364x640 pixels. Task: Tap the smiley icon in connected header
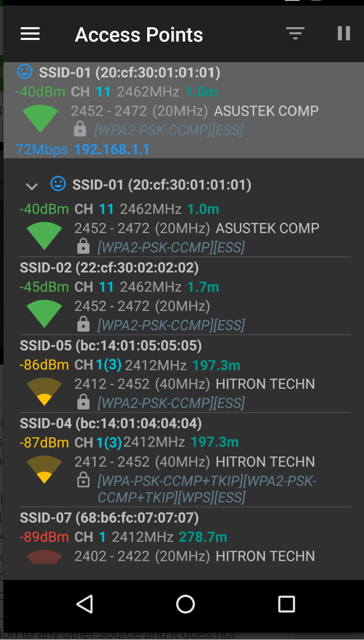pyautogui.click(x=25, y=71)
